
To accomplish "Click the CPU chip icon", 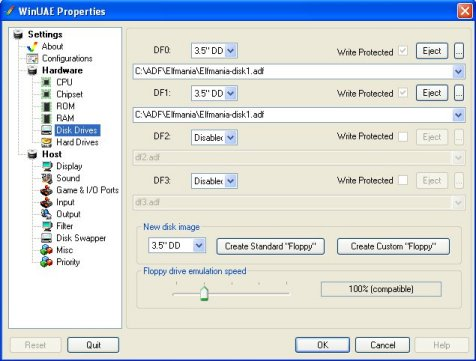I will (46, 82).
